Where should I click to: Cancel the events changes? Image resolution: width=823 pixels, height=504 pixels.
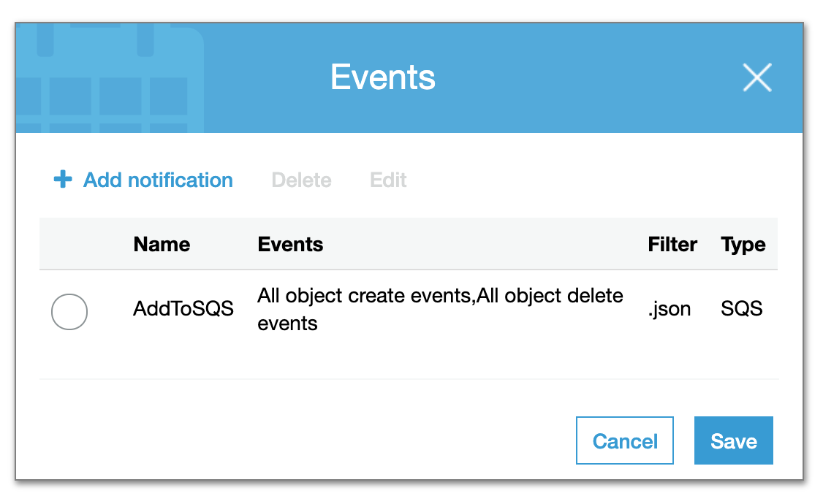(625, 440)
